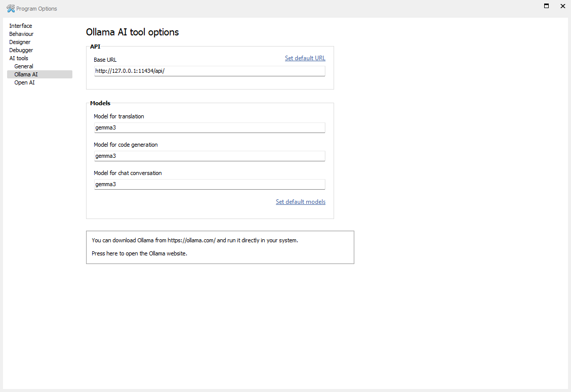Click the Model for code generation field

click(210, 156)
